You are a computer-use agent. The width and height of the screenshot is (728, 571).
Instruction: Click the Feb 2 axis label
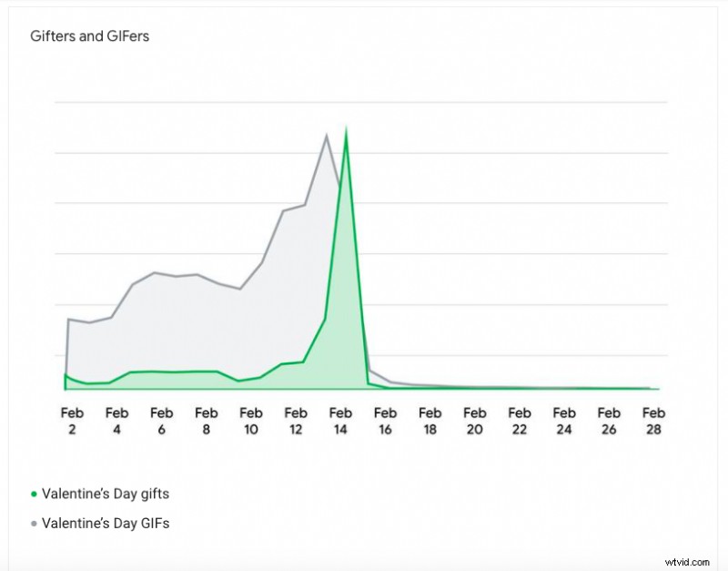tap(72, 421)
